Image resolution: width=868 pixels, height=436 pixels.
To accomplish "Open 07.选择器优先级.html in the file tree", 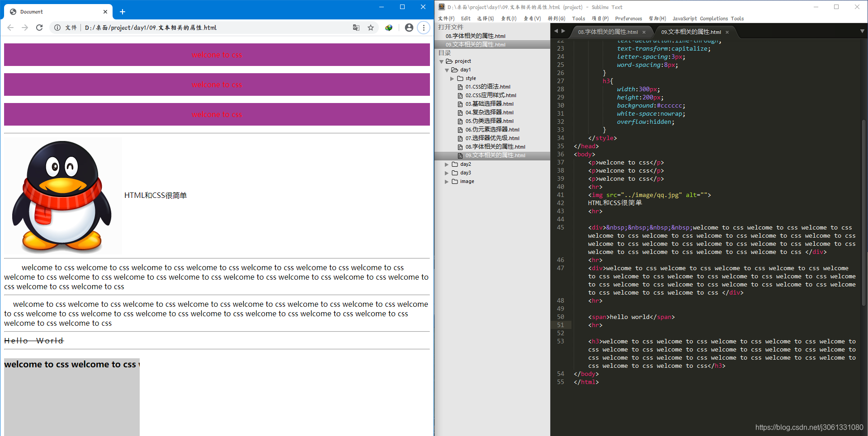I will (492, 138).
